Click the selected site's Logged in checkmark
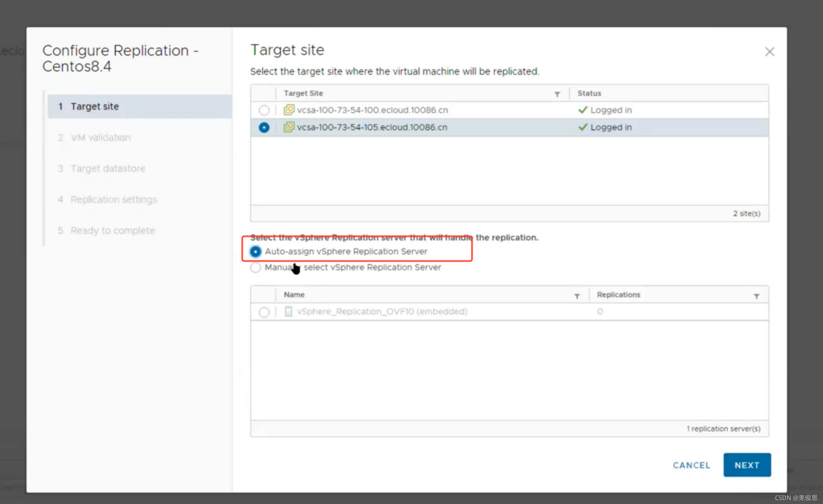This screenshot has height=504, width=823. click(582, 127)
